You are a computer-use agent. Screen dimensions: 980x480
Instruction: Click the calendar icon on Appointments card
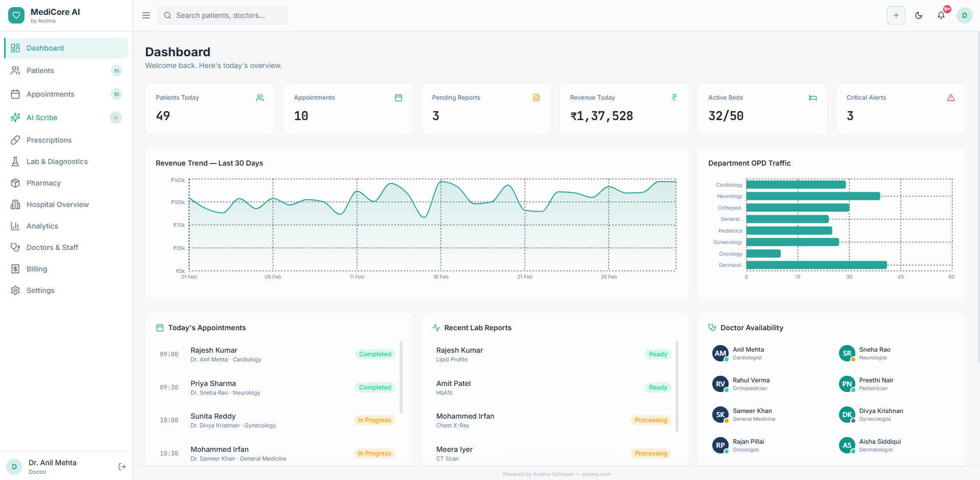coord(399,98)
